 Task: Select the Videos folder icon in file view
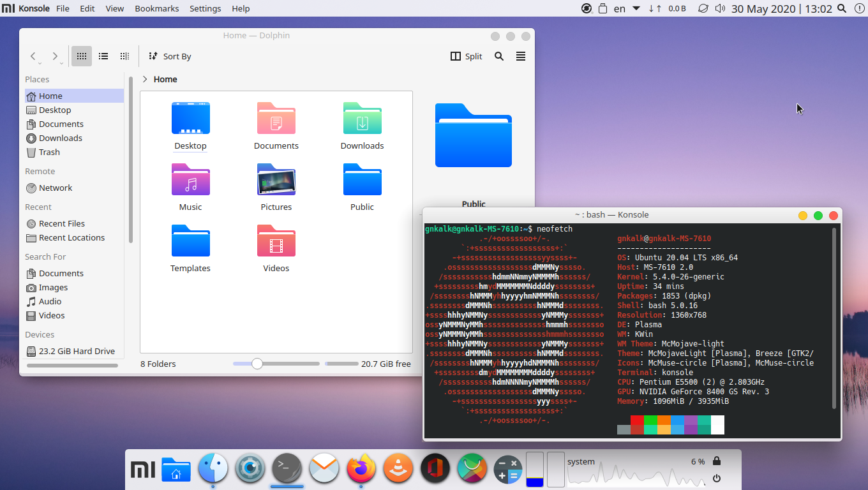click(x=276, y=241)
